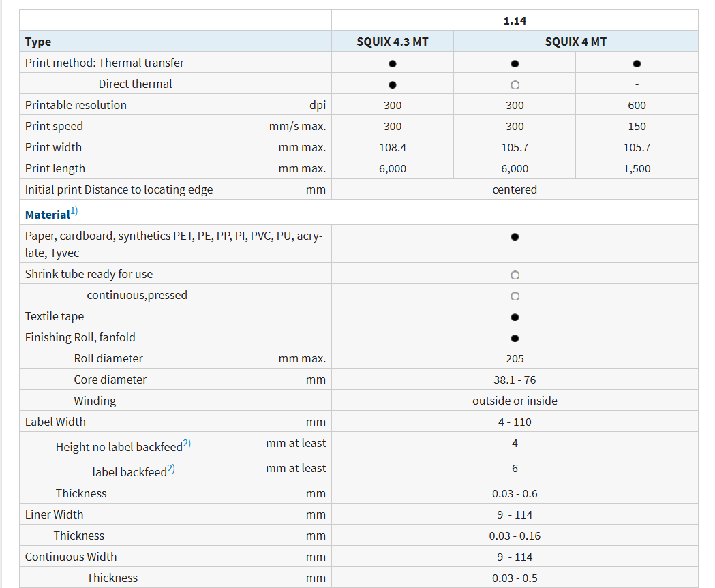Click the filled dot in Direct thermal row
This screenshot has width=715, height=588.
click(x=393, y=84)
